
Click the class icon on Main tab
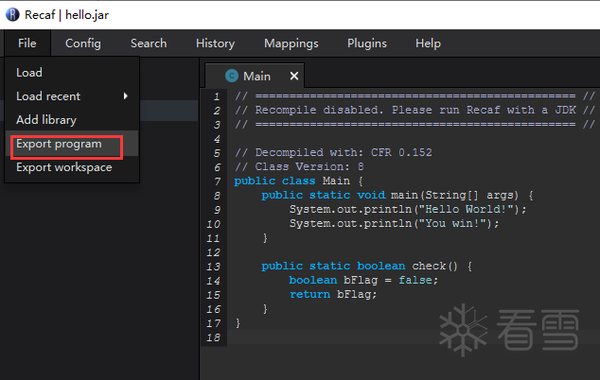232,76
